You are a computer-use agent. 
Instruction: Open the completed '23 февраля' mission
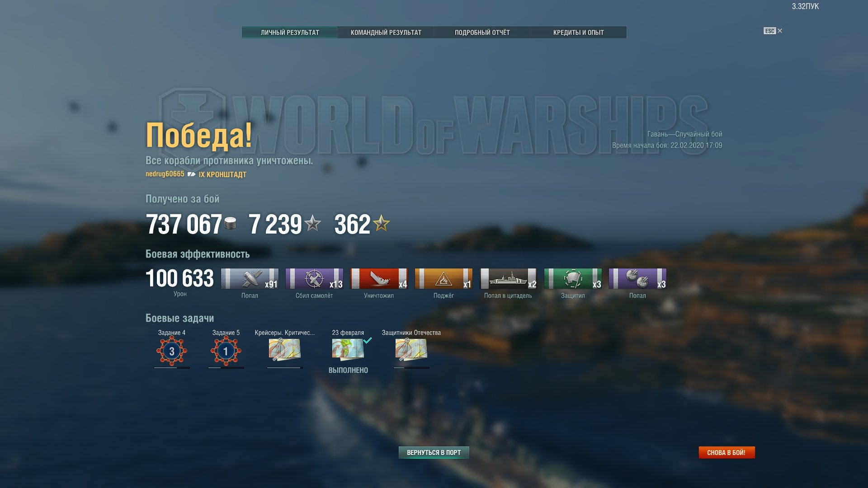(x=348, y=350)
